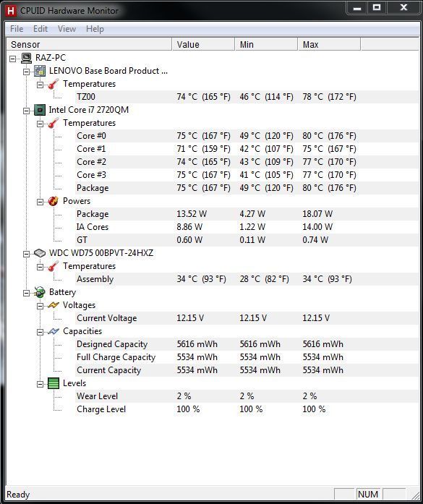Click the CPUID red H title bar icon
The image size is (423, 504).
click(x=11, y=11)
